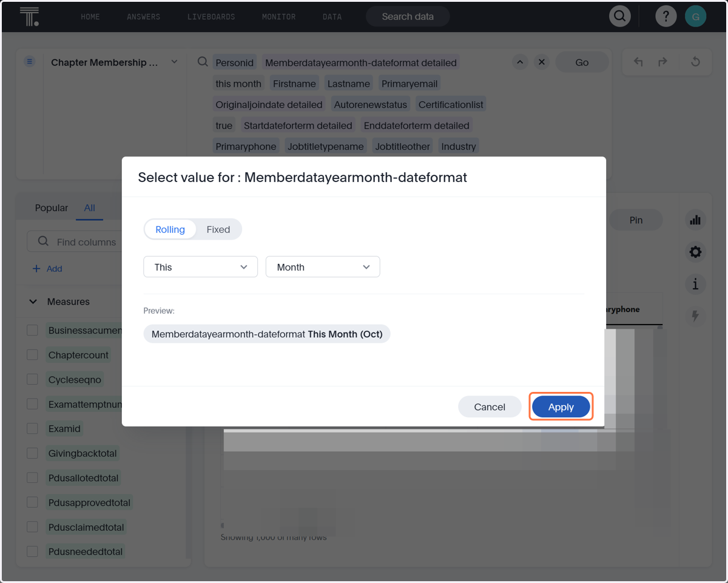Image resolution: width=728 pixels, height=583 pixels.
Task: Click the Apply button
Action: 561,406
